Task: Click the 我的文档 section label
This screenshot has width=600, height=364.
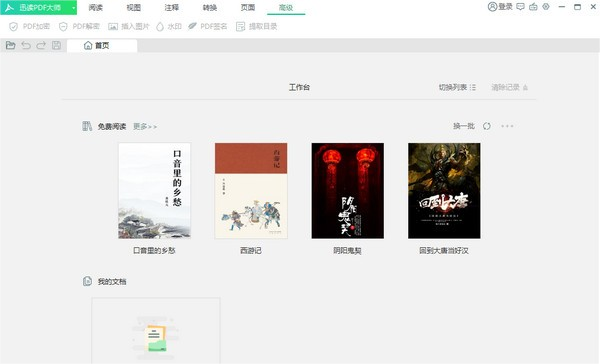Action: 112,282
